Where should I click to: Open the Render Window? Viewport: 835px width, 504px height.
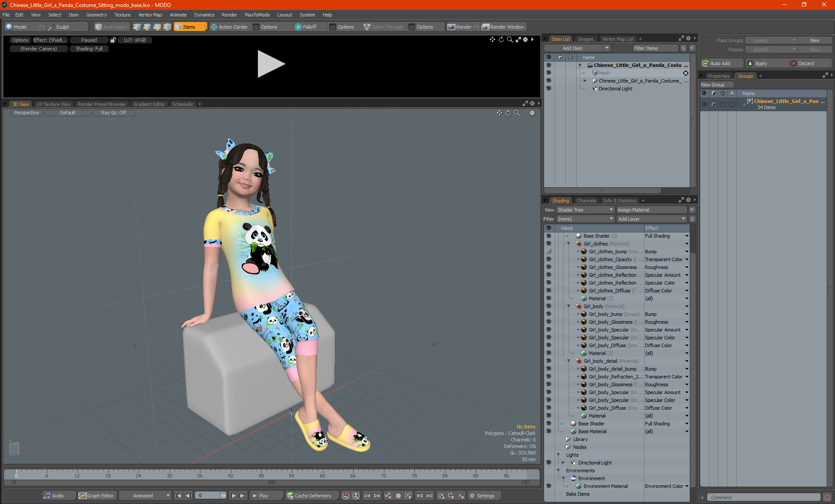(504, 27)
